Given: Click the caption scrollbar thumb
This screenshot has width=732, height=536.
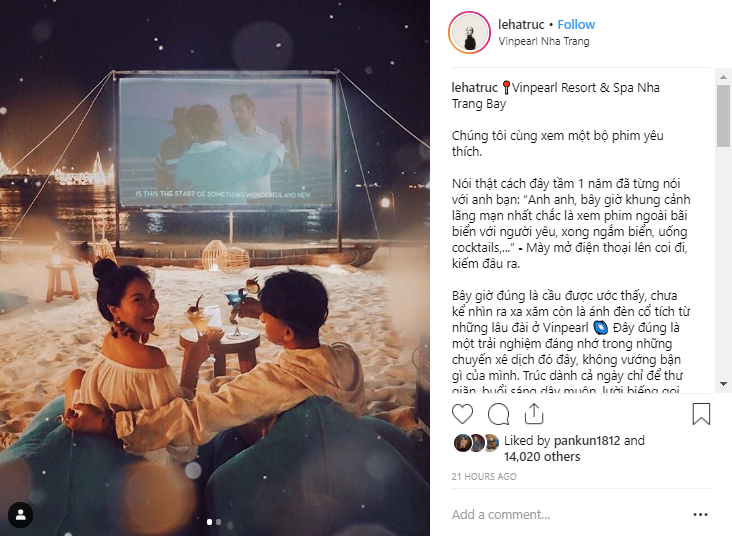Looking at the screenshot, I should tap(723, 116).
